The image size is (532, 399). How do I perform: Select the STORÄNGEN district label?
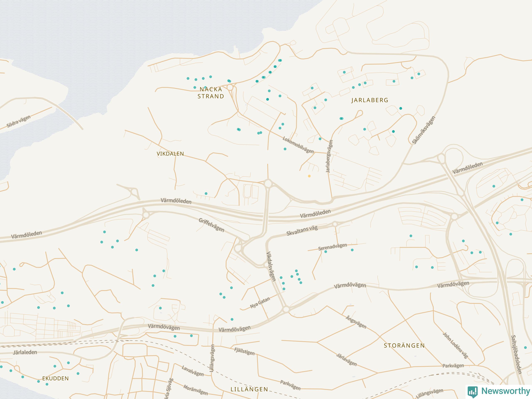(404, 346)
